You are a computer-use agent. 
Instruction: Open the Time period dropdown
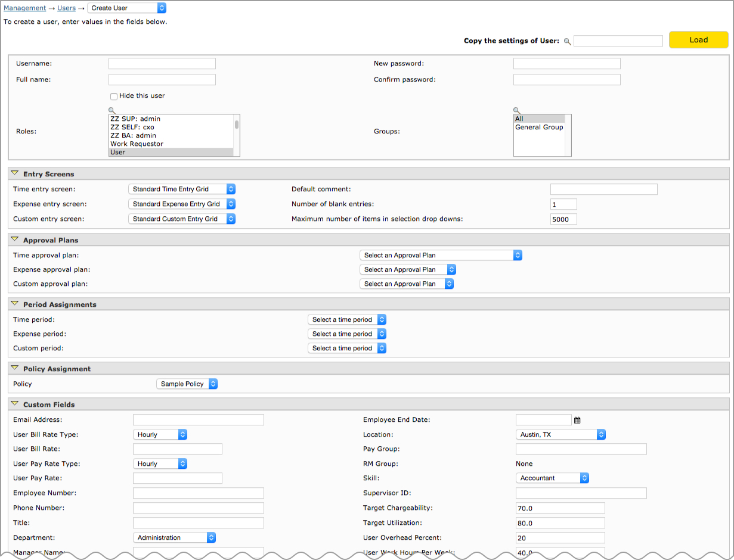tap(347, 319)
